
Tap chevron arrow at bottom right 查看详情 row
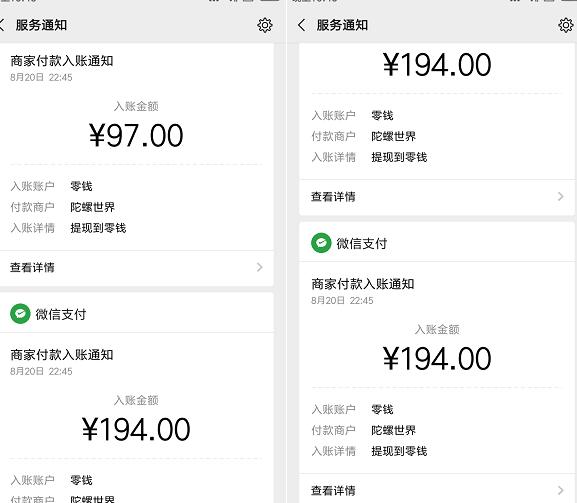(x=561, y=490)
